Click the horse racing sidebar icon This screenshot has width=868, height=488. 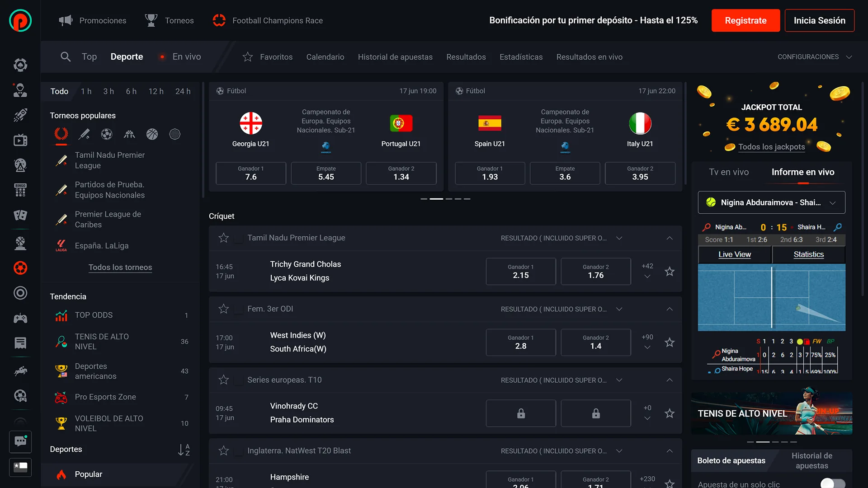click(x=20, y=371)
